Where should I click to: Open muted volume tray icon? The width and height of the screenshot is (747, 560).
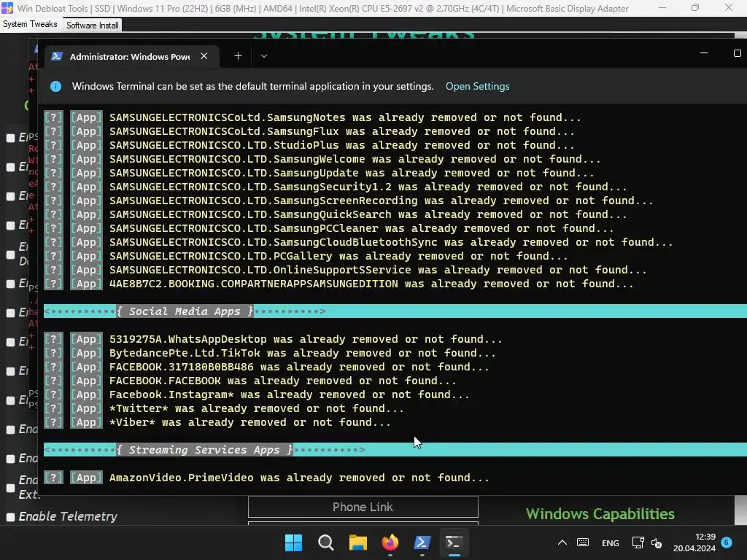pyautogui.click(x=657, y=542)
